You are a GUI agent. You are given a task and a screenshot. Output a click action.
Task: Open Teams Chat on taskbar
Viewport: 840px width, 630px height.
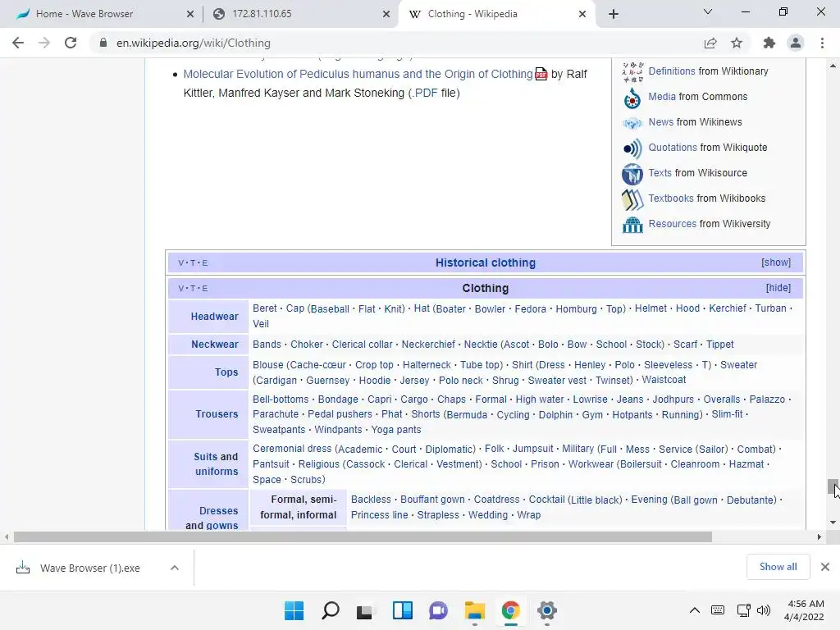click(x=438, y=610)
